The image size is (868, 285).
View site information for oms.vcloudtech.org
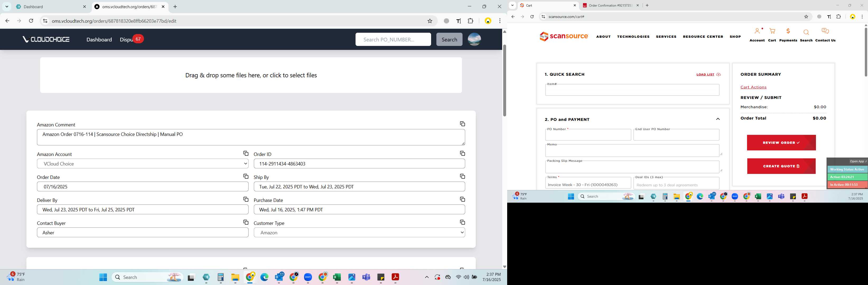pos(45,21)
